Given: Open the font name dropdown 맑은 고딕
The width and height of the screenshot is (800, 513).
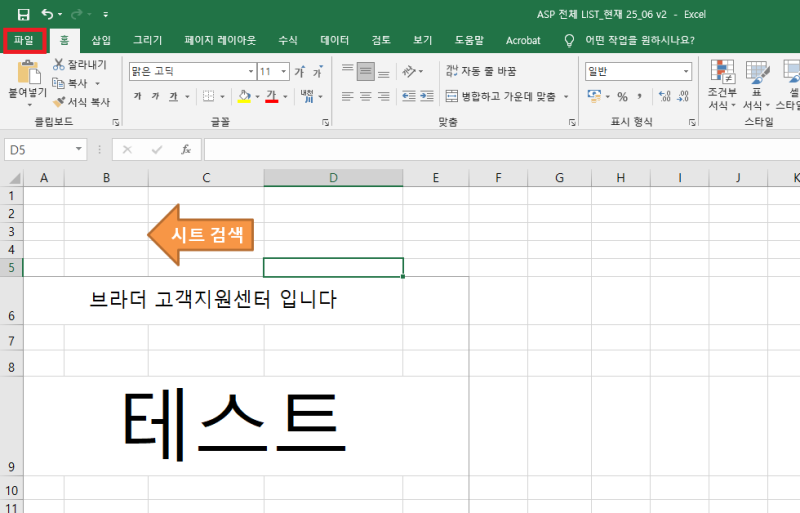Looking at the screenshot, I should tap(251, 71).
